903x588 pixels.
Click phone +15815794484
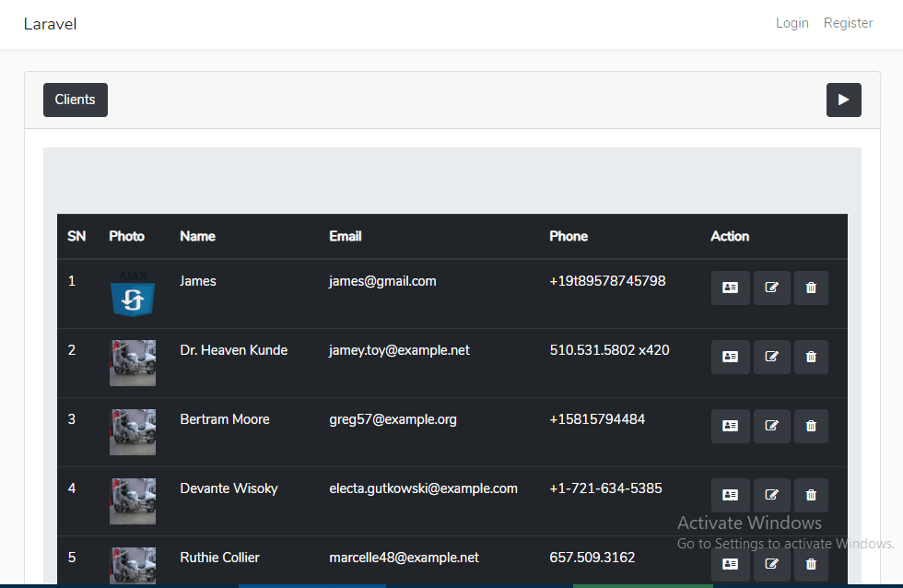pyautogui.click(x=597, y=419)
